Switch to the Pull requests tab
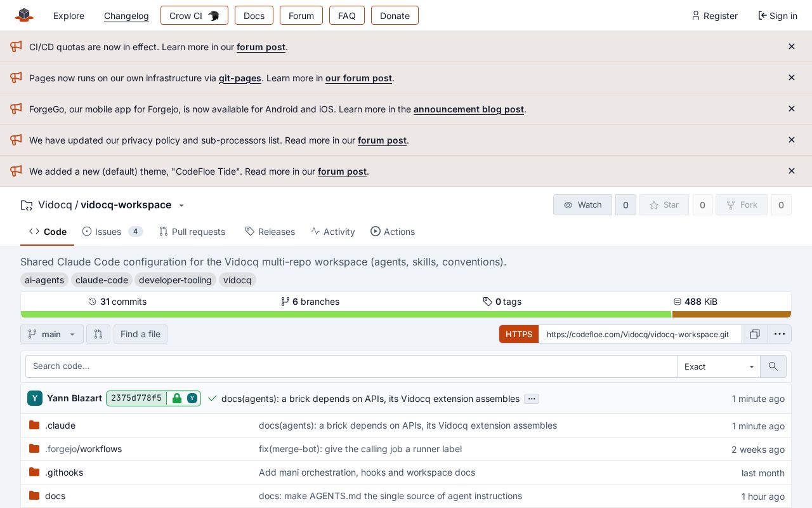Screen dimensions: 812x508 [x=192, y=232]
